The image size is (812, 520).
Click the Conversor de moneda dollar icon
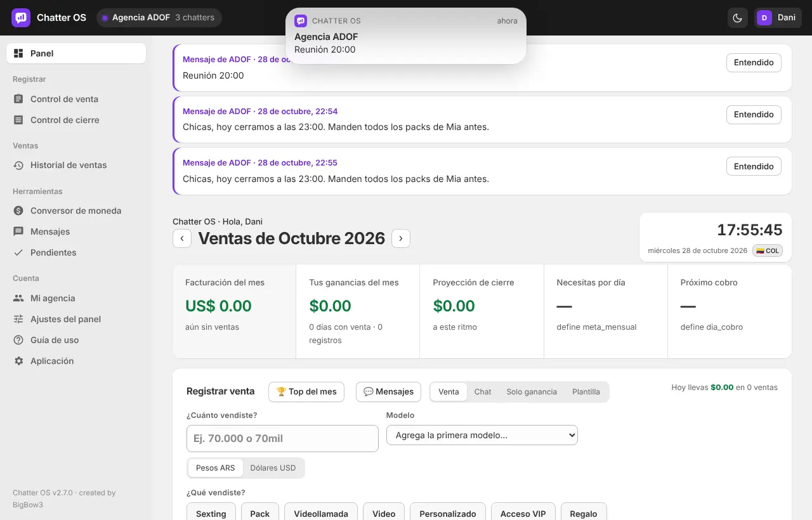click(x=18, y=211)
